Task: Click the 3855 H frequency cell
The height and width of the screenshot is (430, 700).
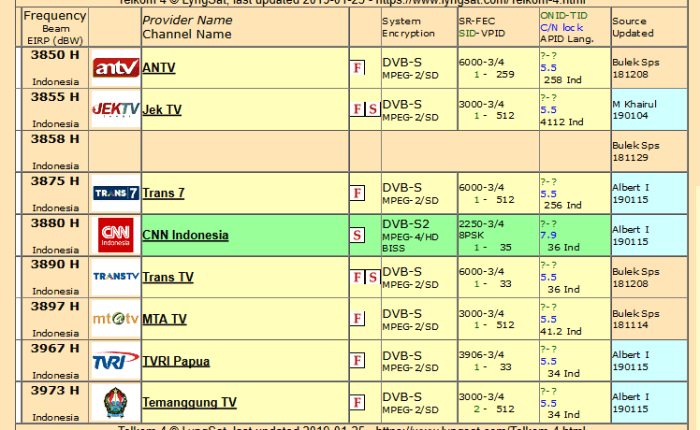Action: pyautogui.click(x=55, y=109)
